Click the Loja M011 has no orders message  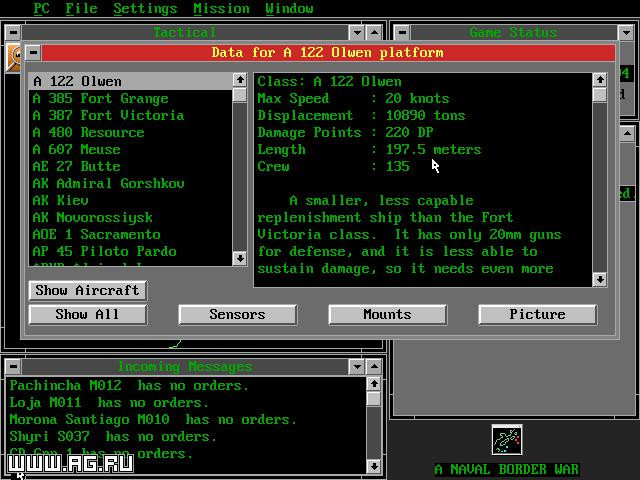(109, 403)
